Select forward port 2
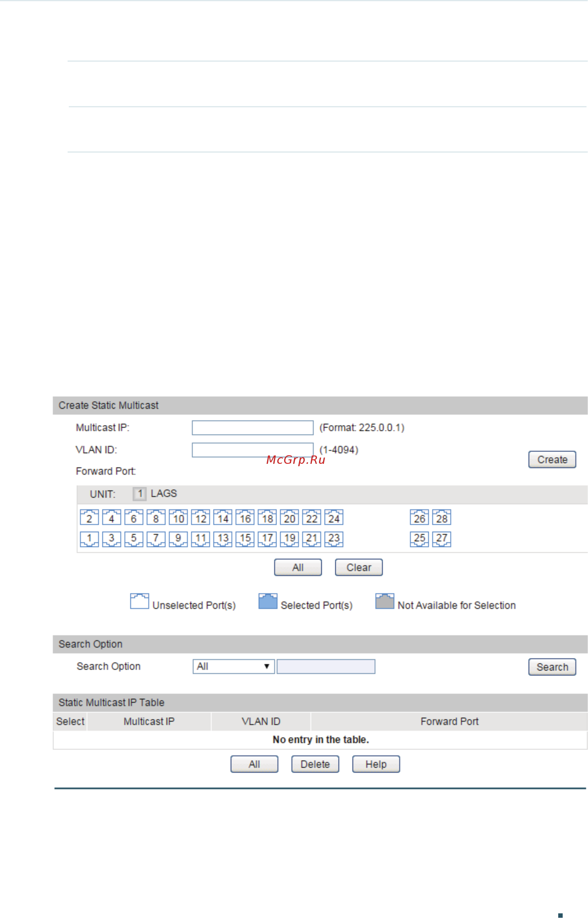Viewport: 588px width, 919px height. [89, 517]
